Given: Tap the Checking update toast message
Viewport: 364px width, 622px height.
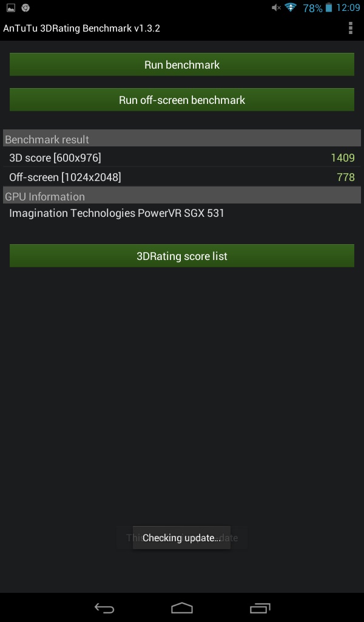Looking at the screenshot, I should click(x=181, y=538).
